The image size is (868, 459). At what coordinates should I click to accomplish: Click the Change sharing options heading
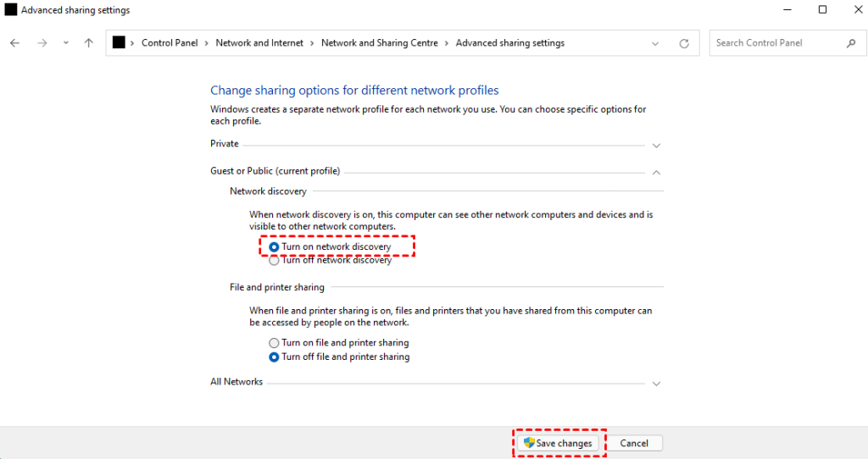click(x=354, y=90)
